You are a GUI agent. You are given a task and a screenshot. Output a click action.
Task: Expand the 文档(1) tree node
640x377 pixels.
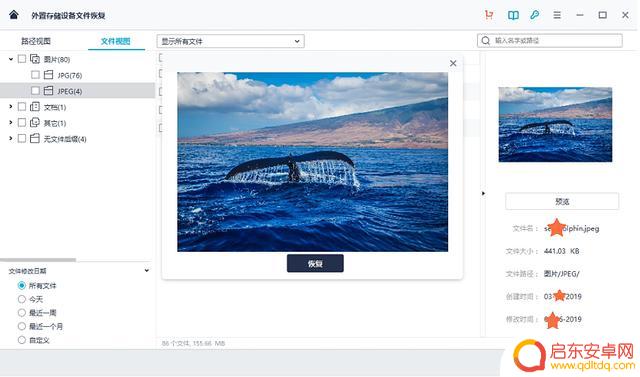(11, 107)
